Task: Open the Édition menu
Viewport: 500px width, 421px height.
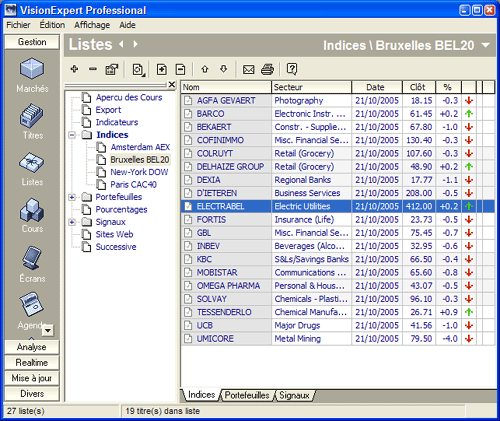Action: [52, 25]
